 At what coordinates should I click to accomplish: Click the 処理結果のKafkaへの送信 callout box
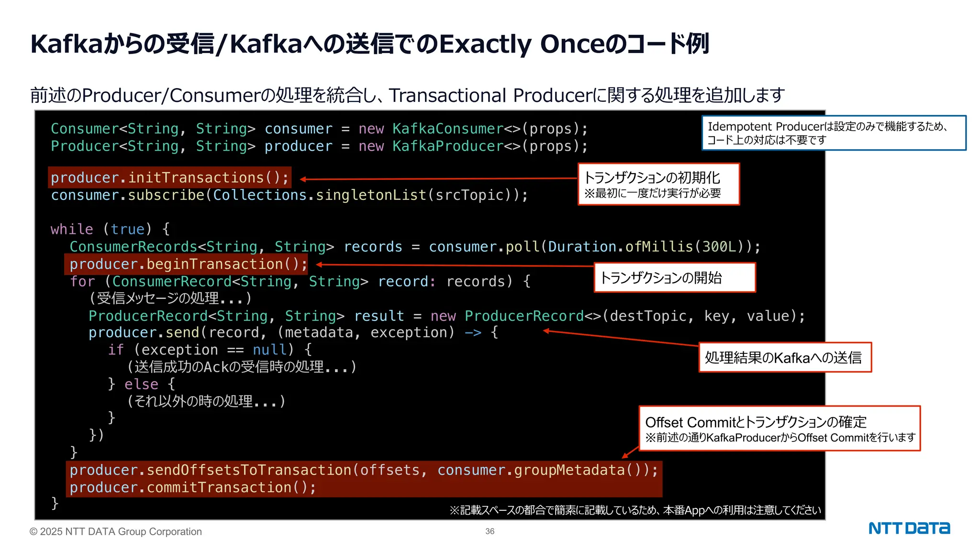click(x=785, y=357)
